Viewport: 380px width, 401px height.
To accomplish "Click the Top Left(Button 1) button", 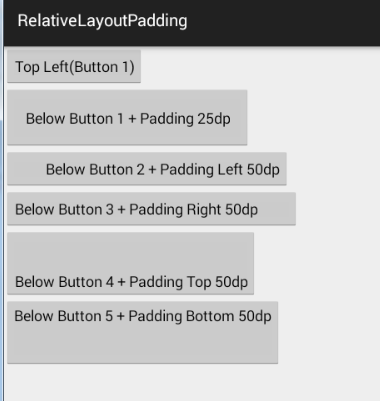I will tap(74, 66).
